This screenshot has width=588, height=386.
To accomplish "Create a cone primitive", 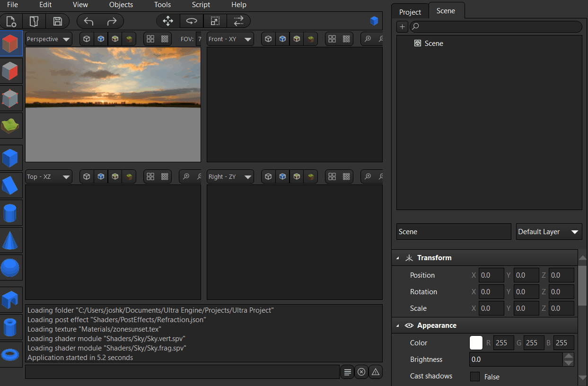I will [x=11, y=240].
